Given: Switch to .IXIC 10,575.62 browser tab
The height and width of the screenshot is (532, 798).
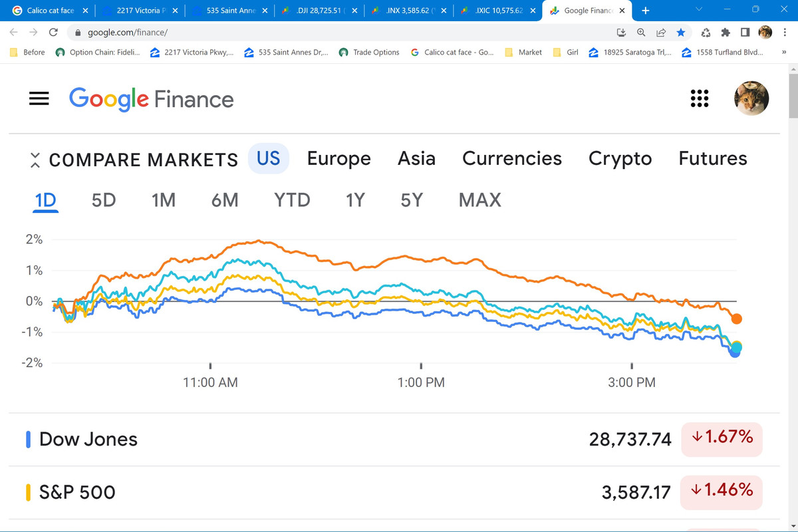Looking at the screenshot, I should (498, 11).
